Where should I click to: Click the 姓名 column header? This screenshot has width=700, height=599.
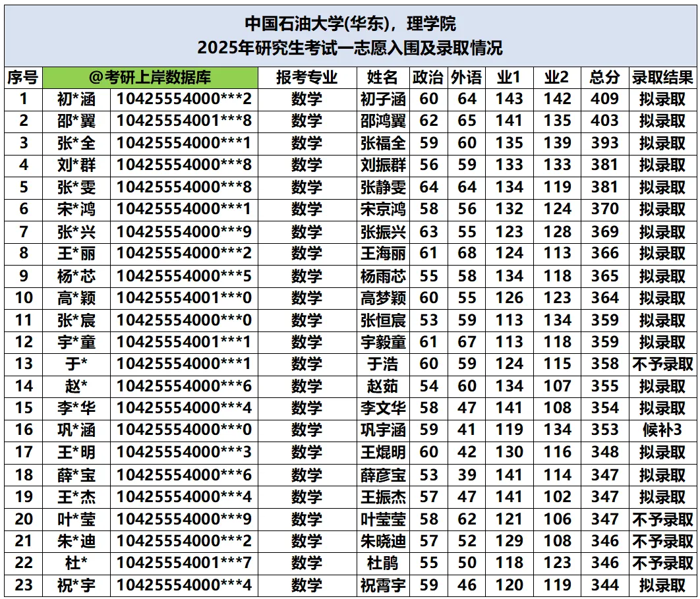[x=383, y=78]
